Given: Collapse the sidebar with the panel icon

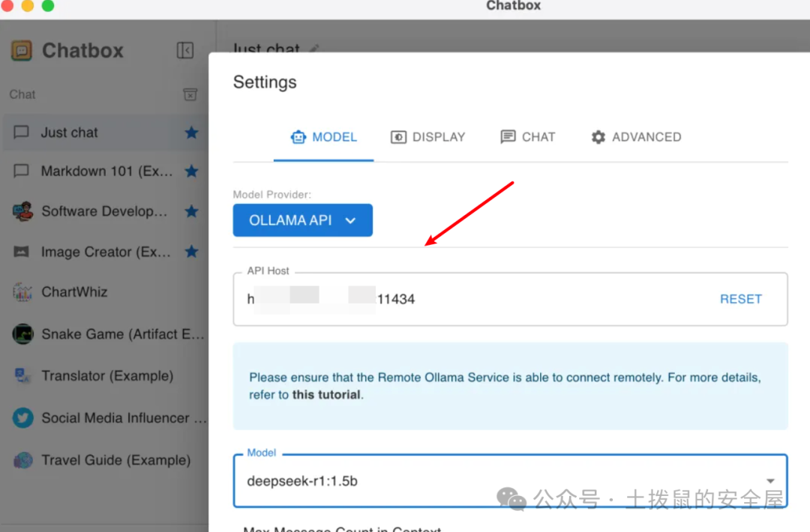Looking at the screenshot, I should (185, 50).
